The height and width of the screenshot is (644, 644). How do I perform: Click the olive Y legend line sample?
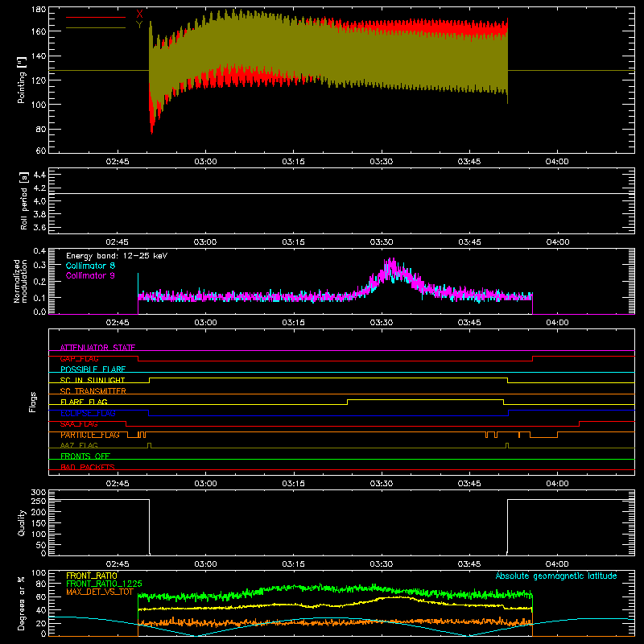coord(96,28)
